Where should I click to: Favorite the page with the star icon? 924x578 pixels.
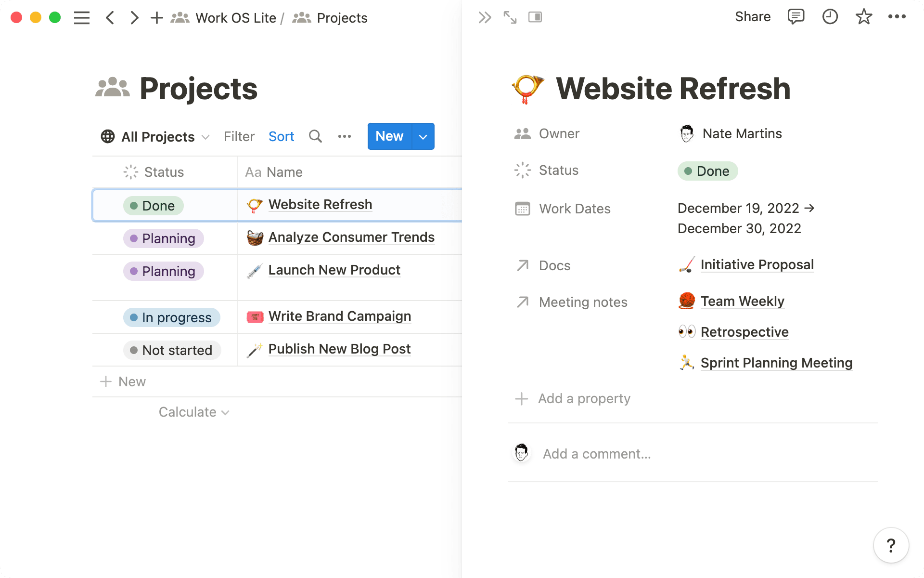click(863, 17)
